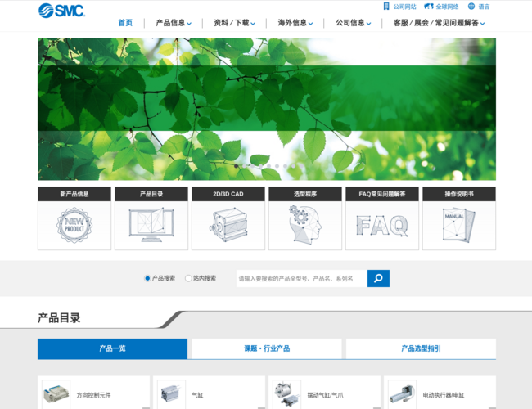Click the 操作说明书 tile header

click(459, 194)
